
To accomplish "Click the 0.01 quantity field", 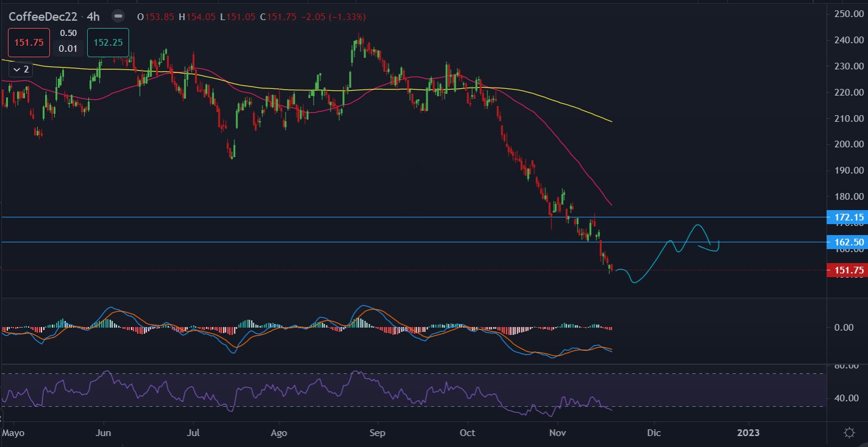I will coord(68,49).
